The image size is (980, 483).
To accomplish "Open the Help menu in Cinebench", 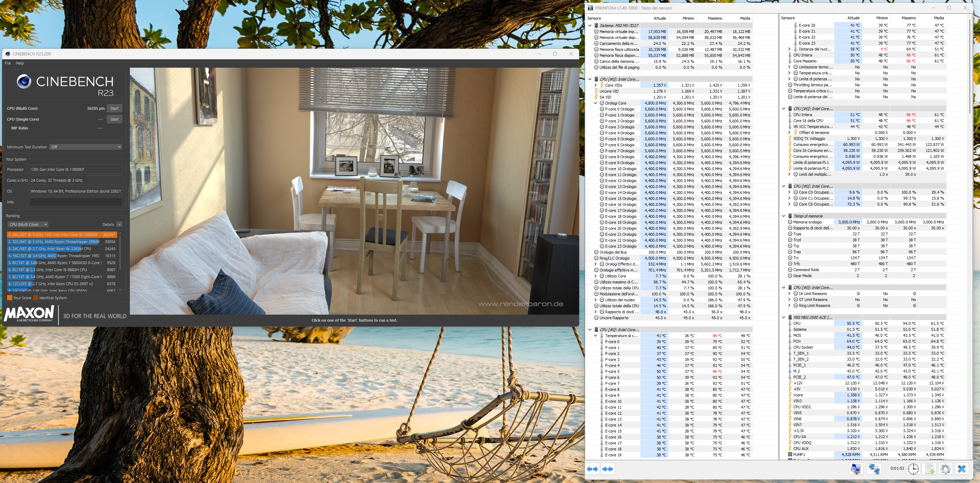I will pyautogui.click(x=20, y=63).
